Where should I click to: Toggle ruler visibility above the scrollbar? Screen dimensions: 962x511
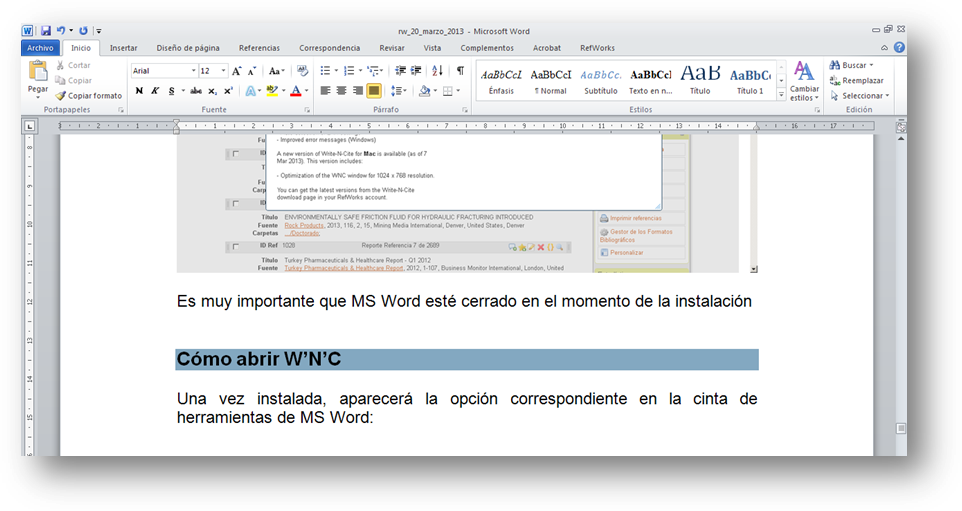(x=901, y=127)
